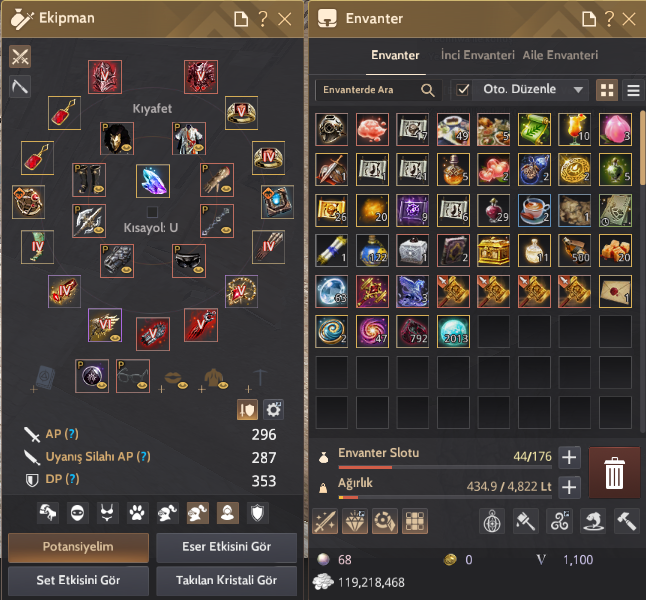Click the blue crystal item at the equipment center
This screenshot has height=600, width=646.
[153, 181]
